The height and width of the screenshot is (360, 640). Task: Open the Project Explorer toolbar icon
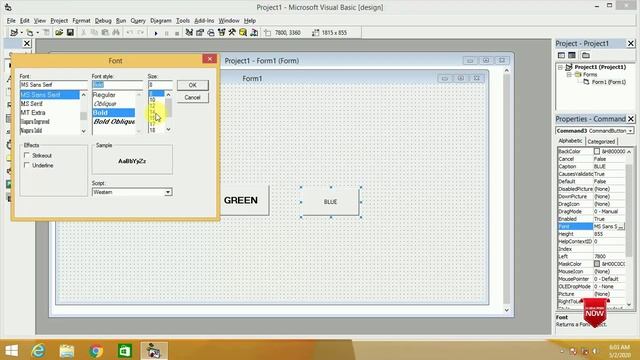(189, 32)
